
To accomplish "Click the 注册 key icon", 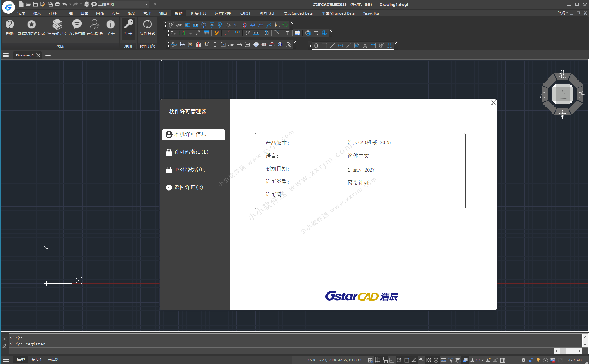I will [128, 24].
